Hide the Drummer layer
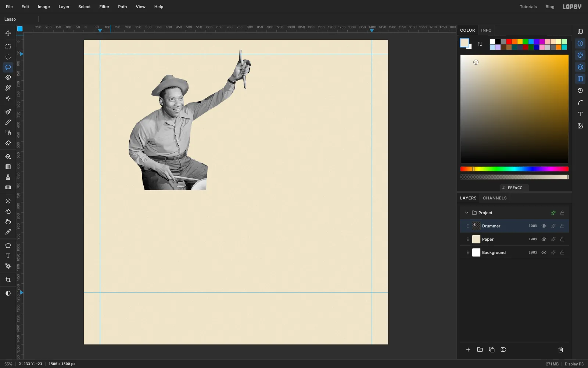The image size is (588, 368). 544,226
